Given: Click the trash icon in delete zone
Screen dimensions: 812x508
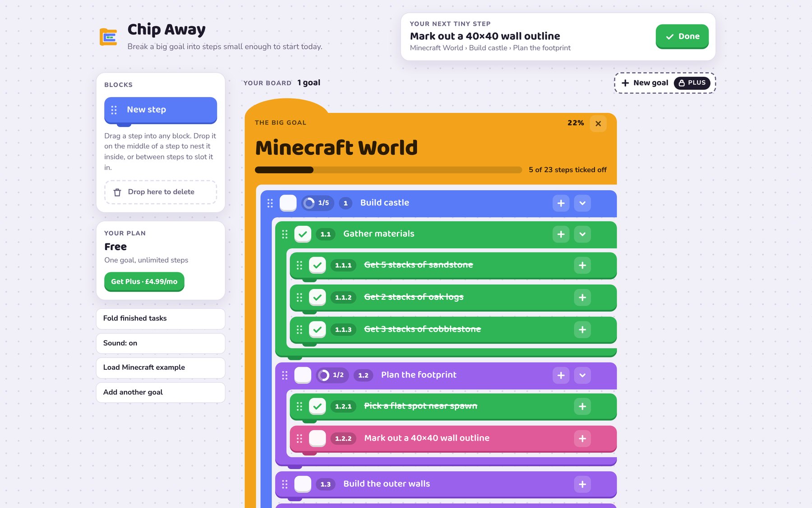Looking at the screenshot, I should (117, 192).
